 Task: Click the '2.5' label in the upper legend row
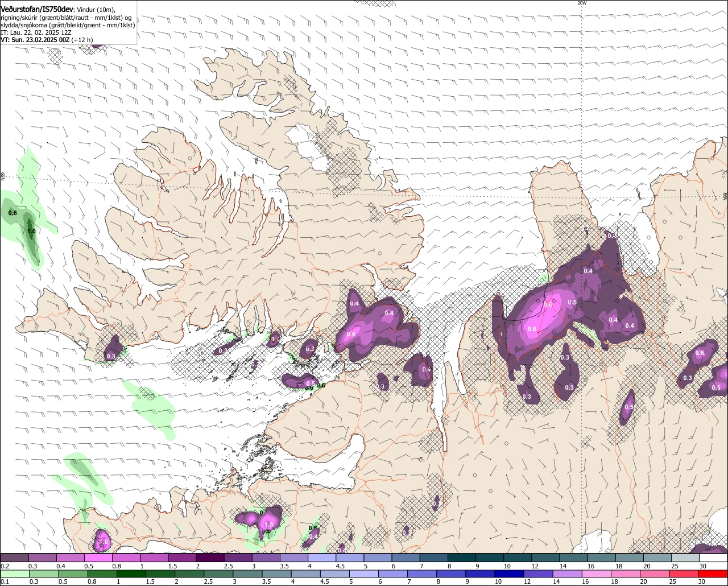pos(228,566)
